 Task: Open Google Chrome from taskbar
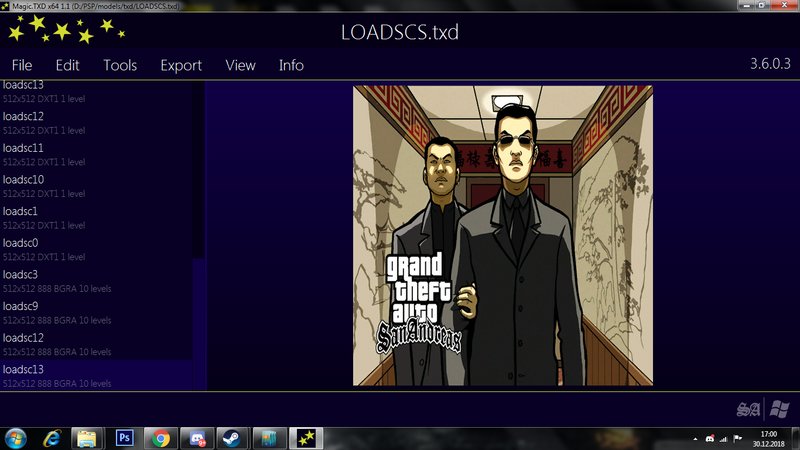161,438
